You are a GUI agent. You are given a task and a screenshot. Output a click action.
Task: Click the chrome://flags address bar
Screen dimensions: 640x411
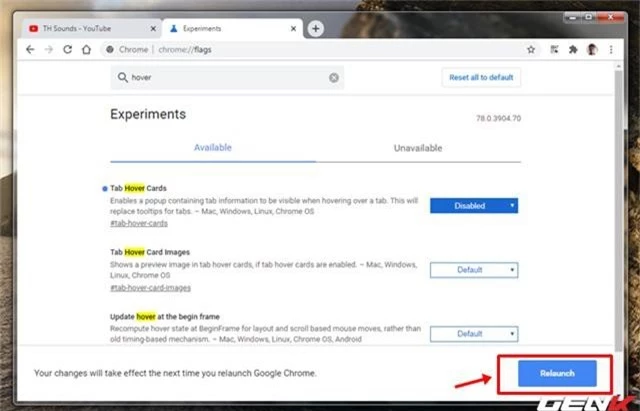(320, 49)
